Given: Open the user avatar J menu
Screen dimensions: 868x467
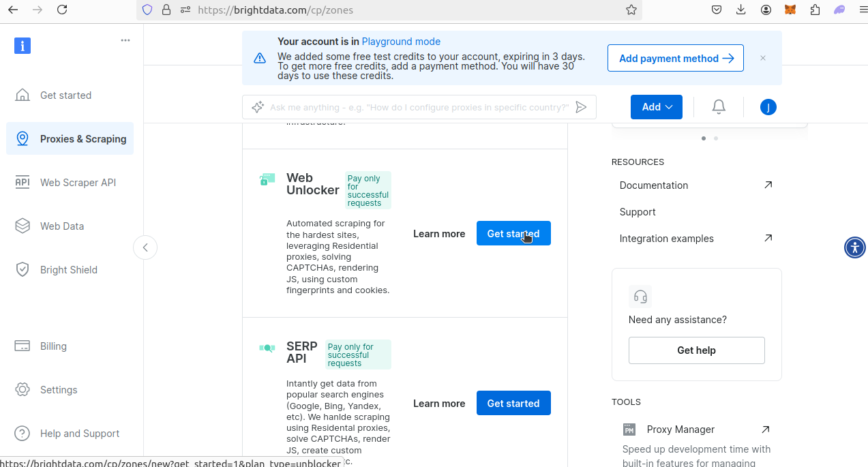Looking at the screenshot, I should point(768,107).
